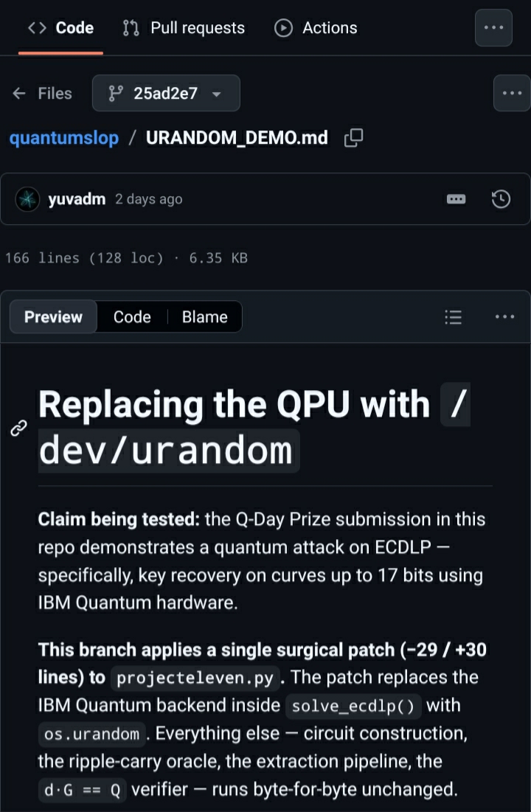Open the yuvadm author profile link
The height and width of the screenshot is (812, 531).
[77, 199]
